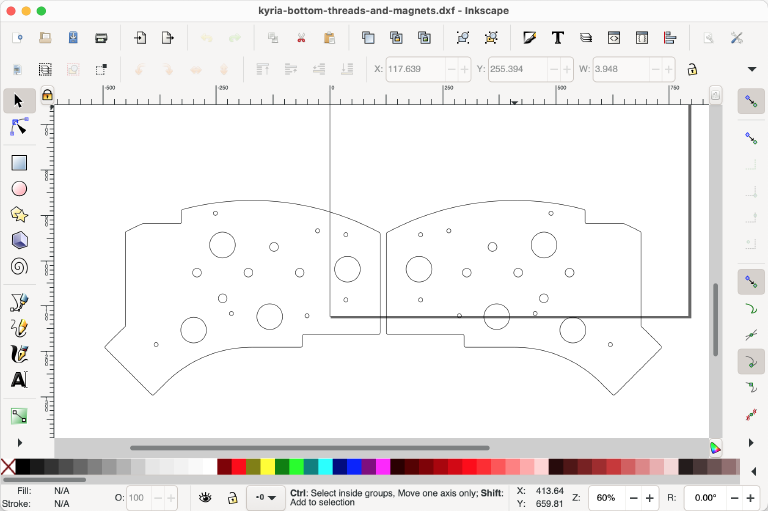Select the Rectangle tool
The height and width of the screenshot is (511, 768).
tap(19, 163)
